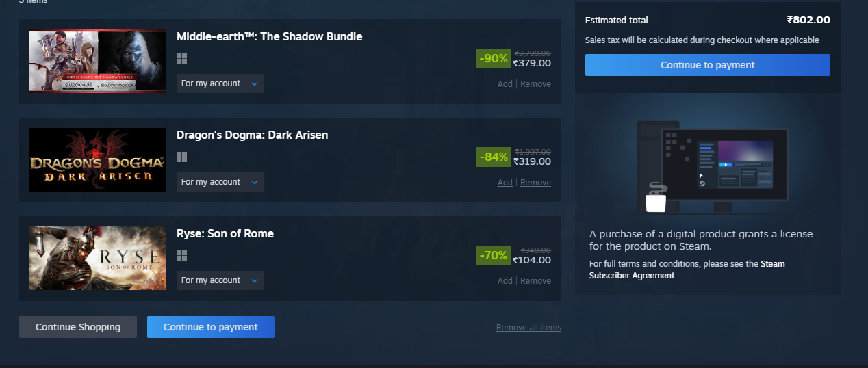Screen dimensions: 868x368
Task: Click the -84% discount badge
Action: click(494, 157)
